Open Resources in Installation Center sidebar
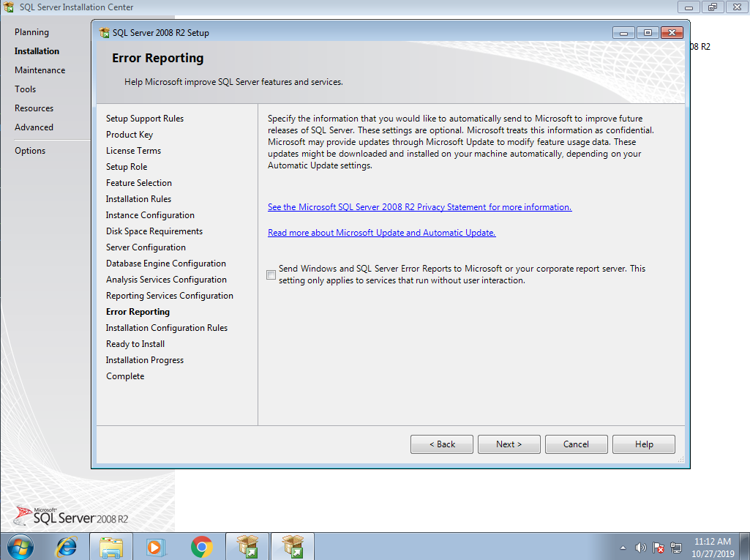Viewport: 750px width, 560px height. (34, 108)
